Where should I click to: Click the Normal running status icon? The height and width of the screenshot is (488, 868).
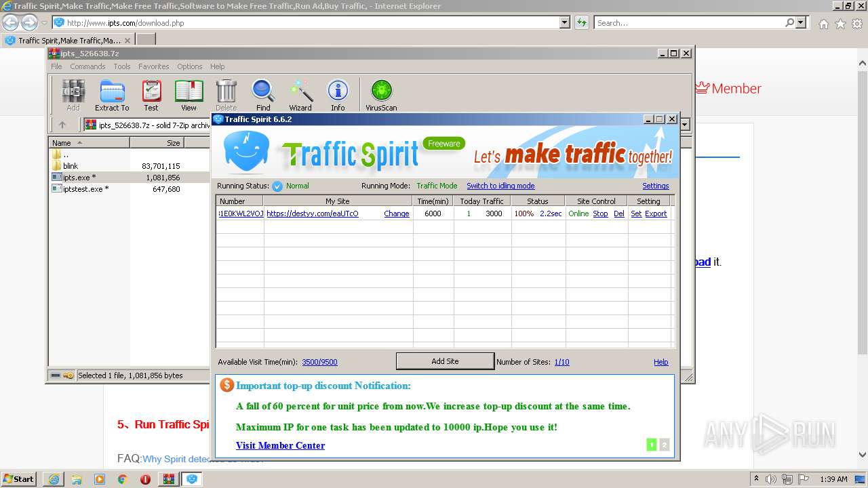point(277,186)
